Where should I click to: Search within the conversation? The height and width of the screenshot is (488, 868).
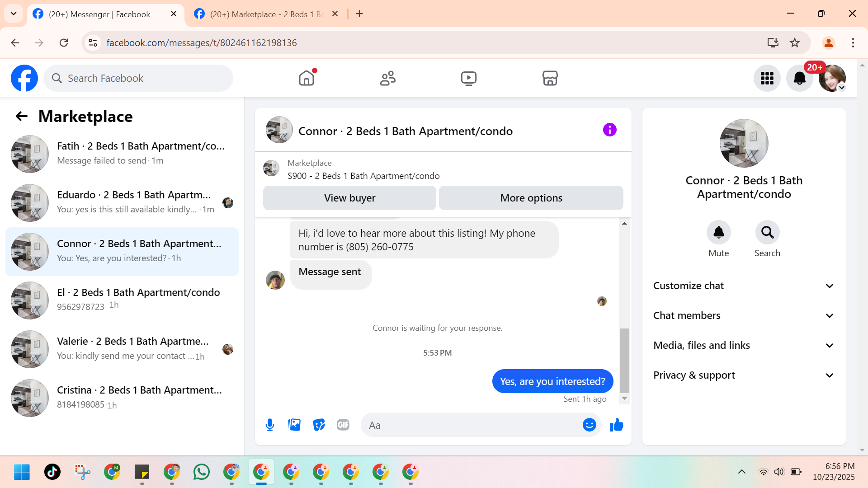[767, 232]
